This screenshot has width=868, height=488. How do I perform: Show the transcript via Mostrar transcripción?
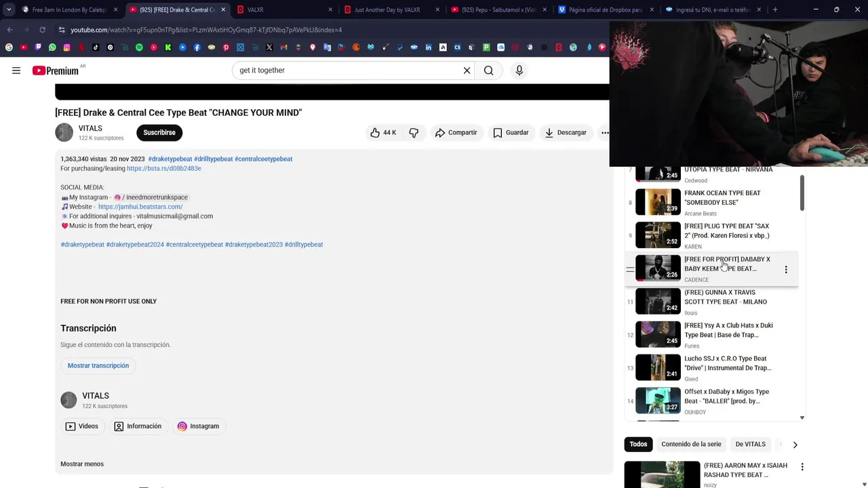coord(98,366)
